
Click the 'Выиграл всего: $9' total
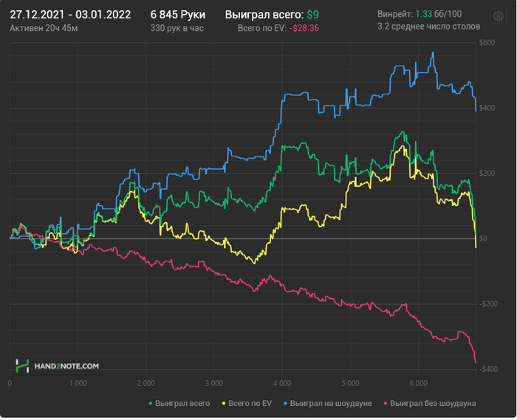(272, 15)
